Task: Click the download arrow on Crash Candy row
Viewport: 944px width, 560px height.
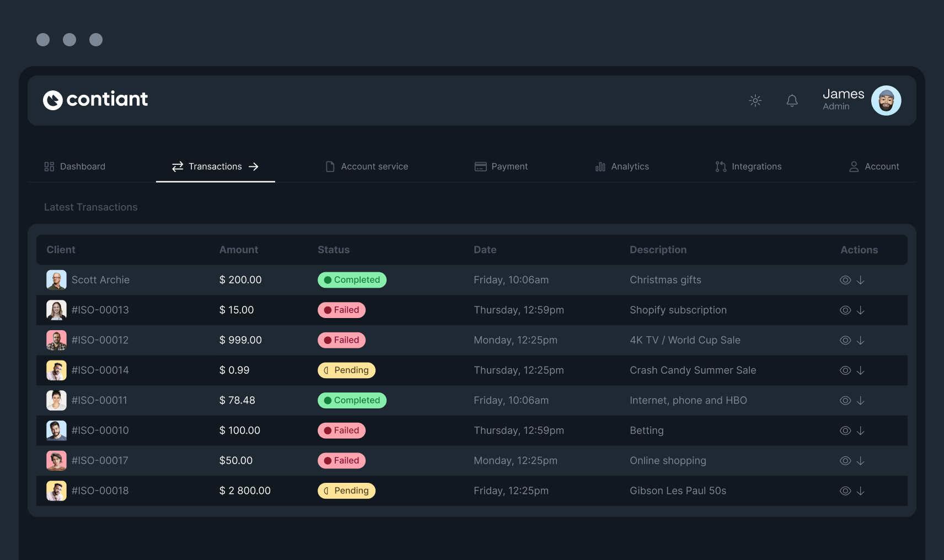Action: click(x=861, y=370)
